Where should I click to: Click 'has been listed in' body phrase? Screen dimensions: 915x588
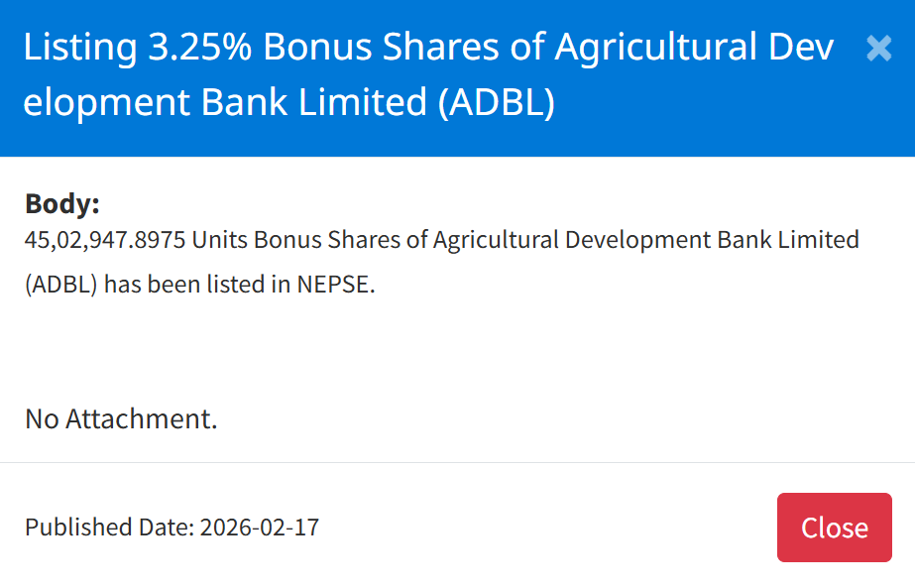[x=197, y=285]
